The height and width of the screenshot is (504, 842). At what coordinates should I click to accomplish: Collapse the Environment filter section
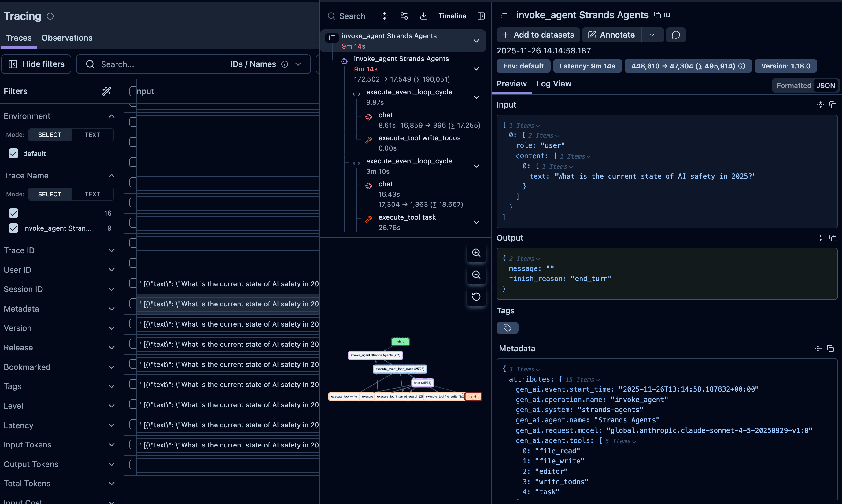tap(111, 116)
